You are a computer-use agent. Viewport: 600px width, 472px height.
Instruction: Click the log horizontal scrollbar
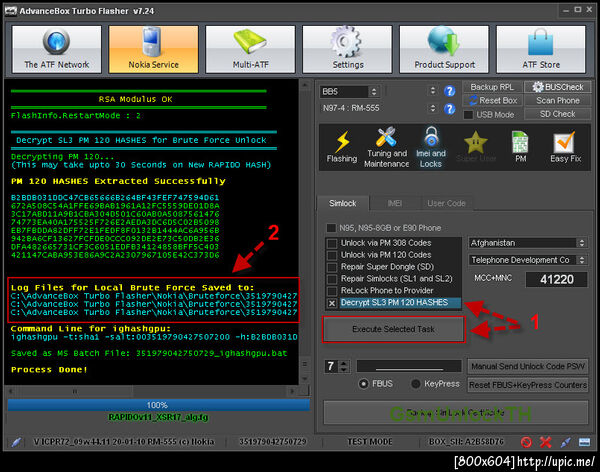point(151,391)
